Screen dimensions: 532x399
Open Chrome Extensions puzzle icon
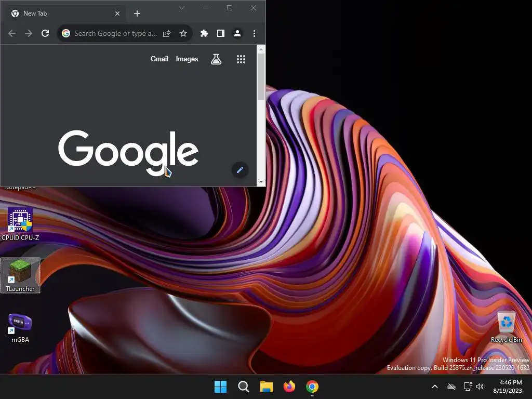[204, 33]
